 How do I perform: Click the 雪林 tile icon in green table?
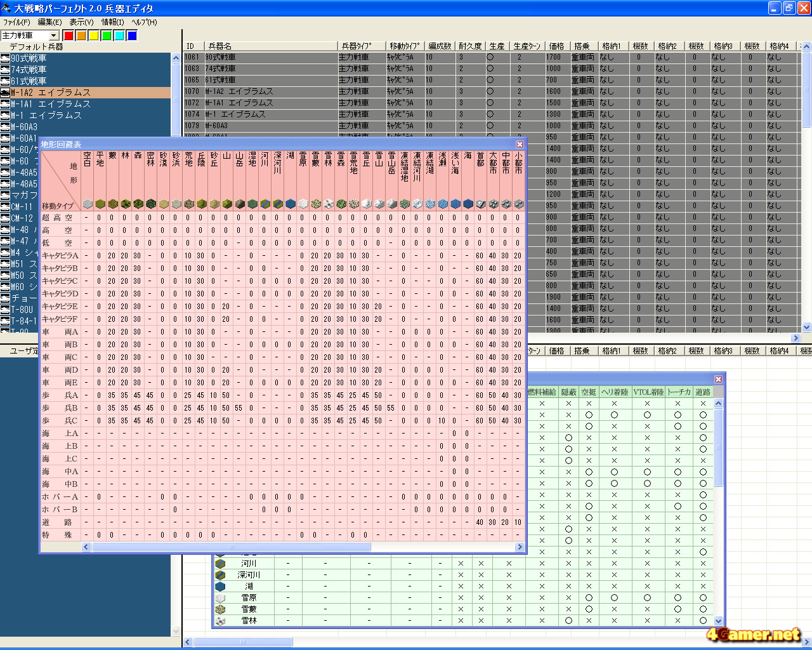[x=220, y=620]
